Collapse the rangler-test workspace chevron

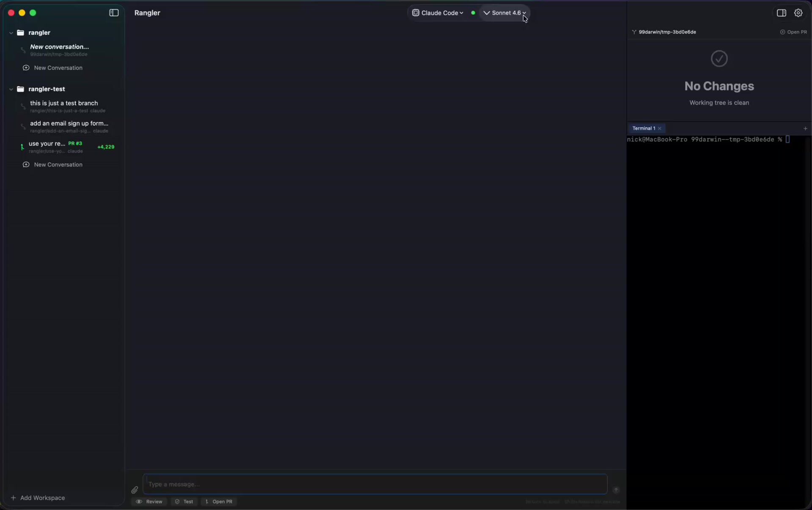[x=11, y=89]
